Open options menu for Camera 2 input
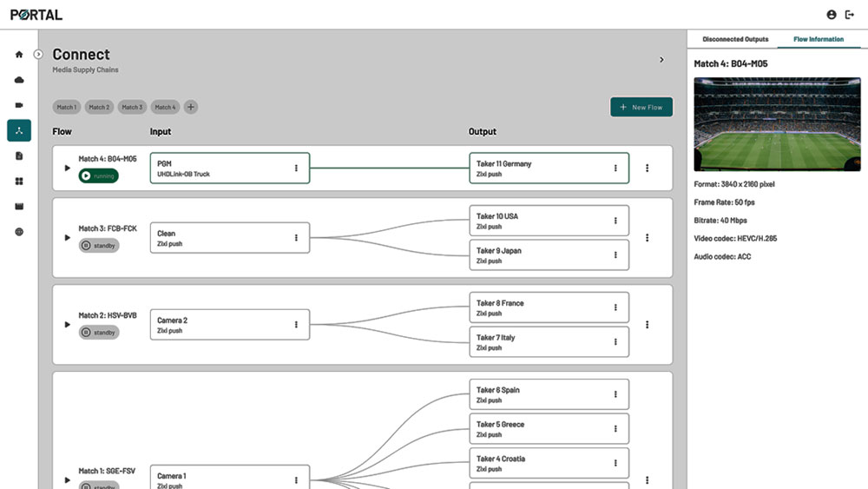This screenshot has width=868, height=489. click(x=296, y=325)
